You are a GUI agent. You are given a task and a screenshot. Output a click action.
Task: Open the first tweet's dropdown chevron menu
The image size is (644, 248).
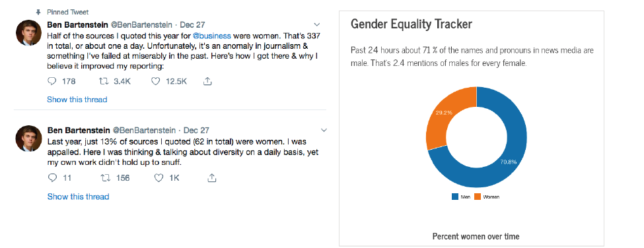pyautogui.click(x=316, y=24)
